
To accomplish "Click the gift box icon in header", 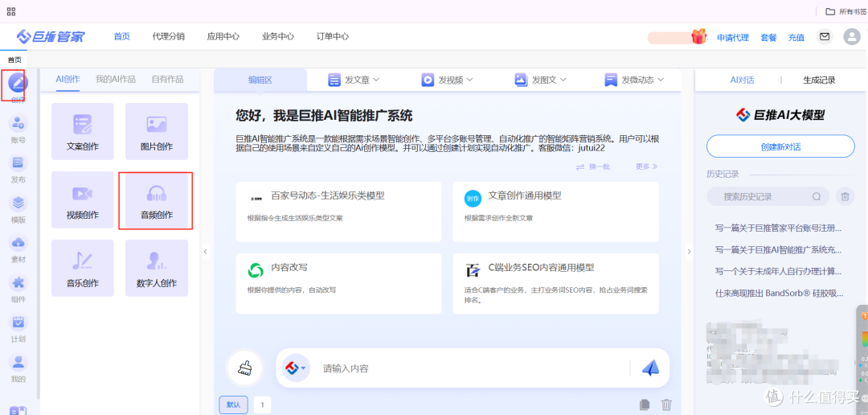I will [699, 36].
